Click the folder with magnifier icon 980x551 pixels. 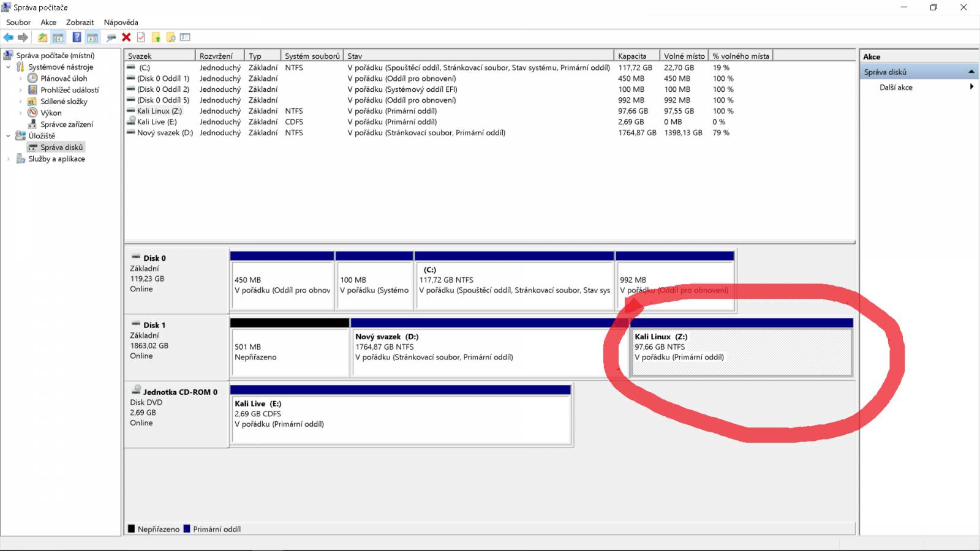(x=171, y=37)
